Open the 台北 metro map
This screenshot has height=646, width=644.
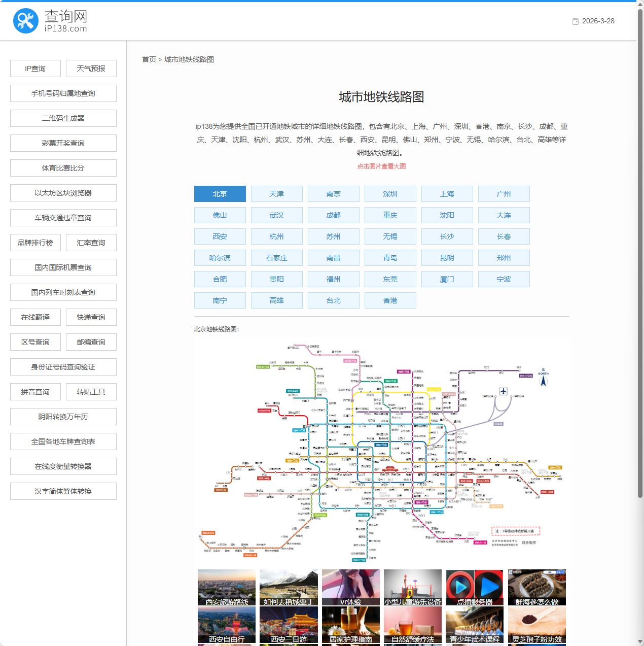(x=333, y=300)
